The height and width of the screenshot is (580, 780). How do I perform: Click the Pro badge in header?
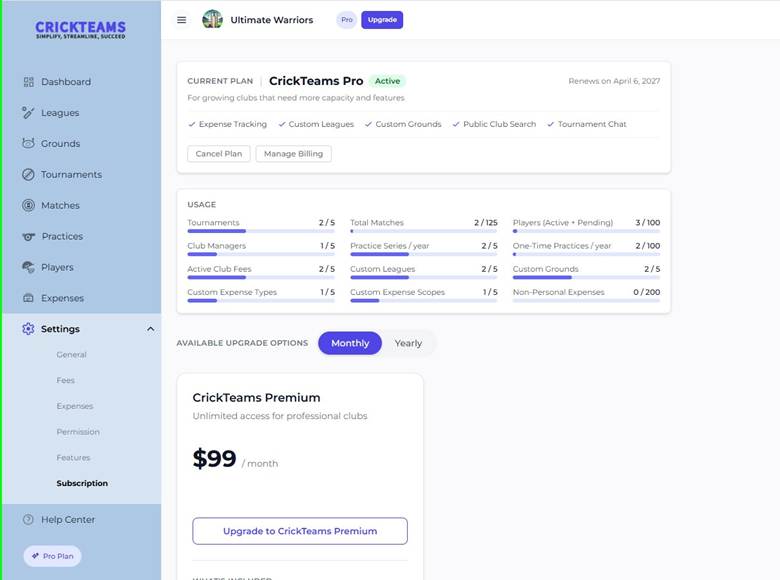pyautogui.click(x=347, y=20)
